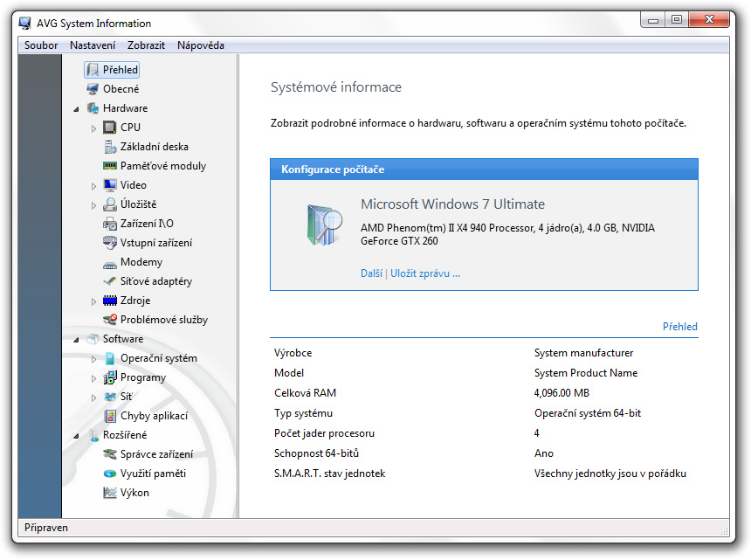This screenshot has width=751, height=560.
Task: Expand the Programy tree node
Action: [94, 378]
